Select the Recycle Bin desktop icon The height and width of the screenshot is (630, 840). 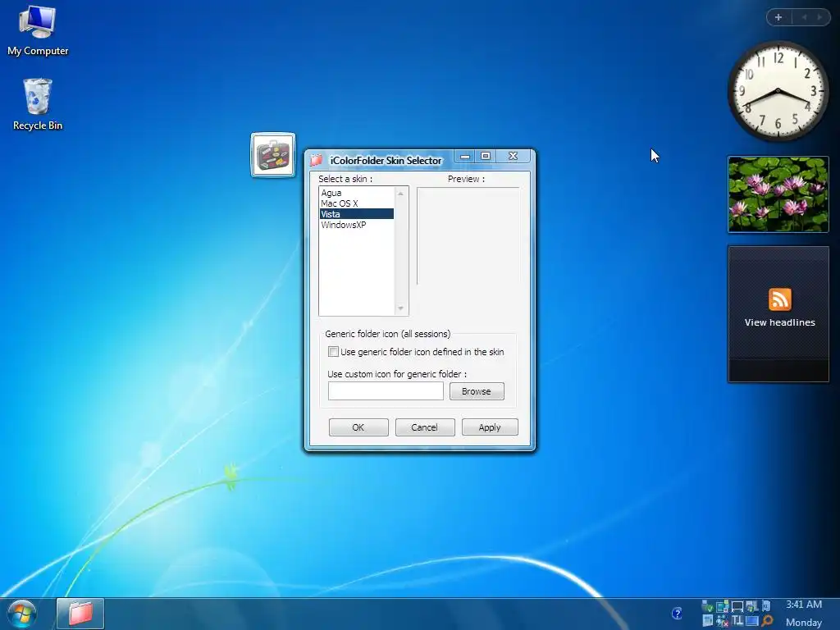38,104
